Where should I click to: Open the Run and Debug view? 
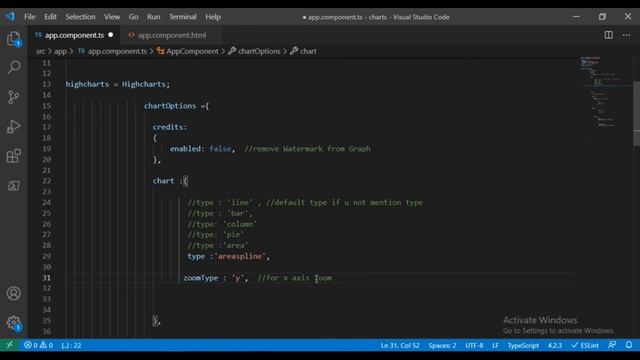pos(13,127)
